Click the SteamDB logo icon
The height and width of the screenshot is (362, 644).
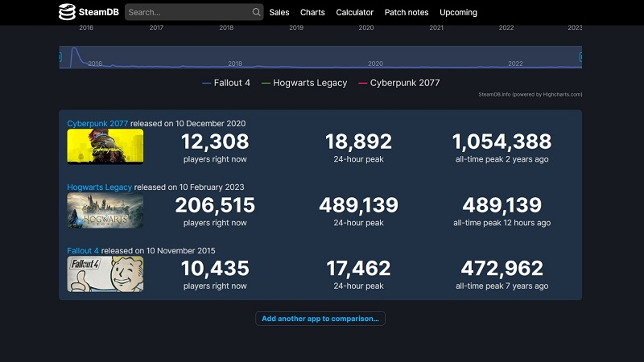tap(67, 12)
